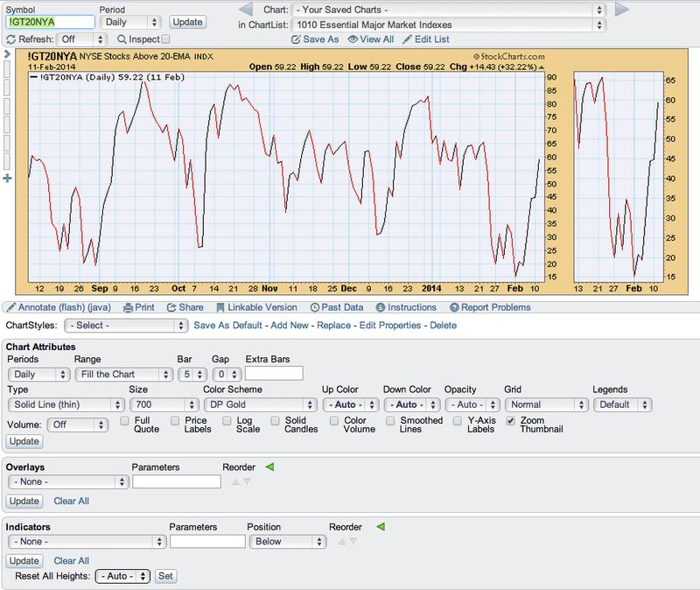Click the Symbol input field
Image resolution: width=700 pixels, height=590 pixels.
(49, 22)
